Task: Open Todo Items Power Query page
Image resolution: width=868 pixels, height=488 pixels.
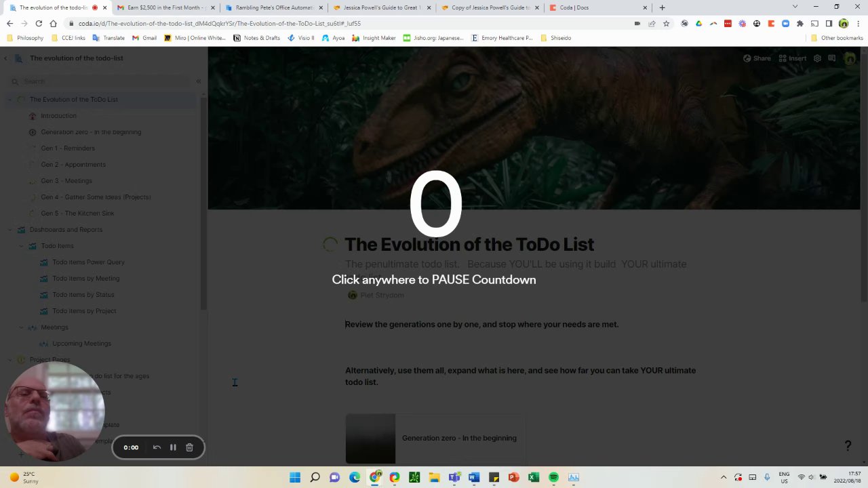Action: pyautogui.click(x=88, y=262)
